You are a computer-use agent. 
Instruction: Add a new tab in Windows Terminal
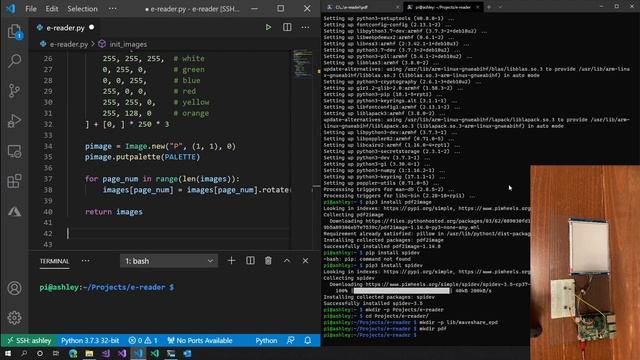(489, 7)
